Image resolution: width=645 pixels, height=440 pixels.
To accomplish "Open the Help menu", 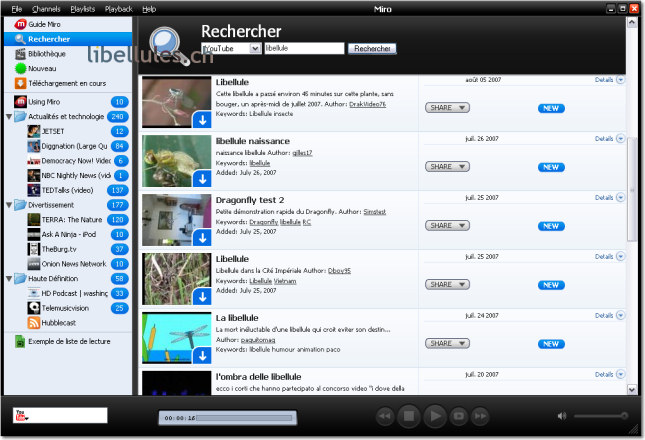I will (x=149, y=9).
